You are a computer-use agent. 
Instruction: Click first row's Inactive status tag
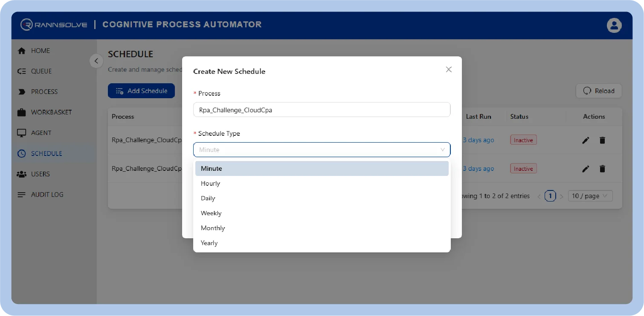523,140
